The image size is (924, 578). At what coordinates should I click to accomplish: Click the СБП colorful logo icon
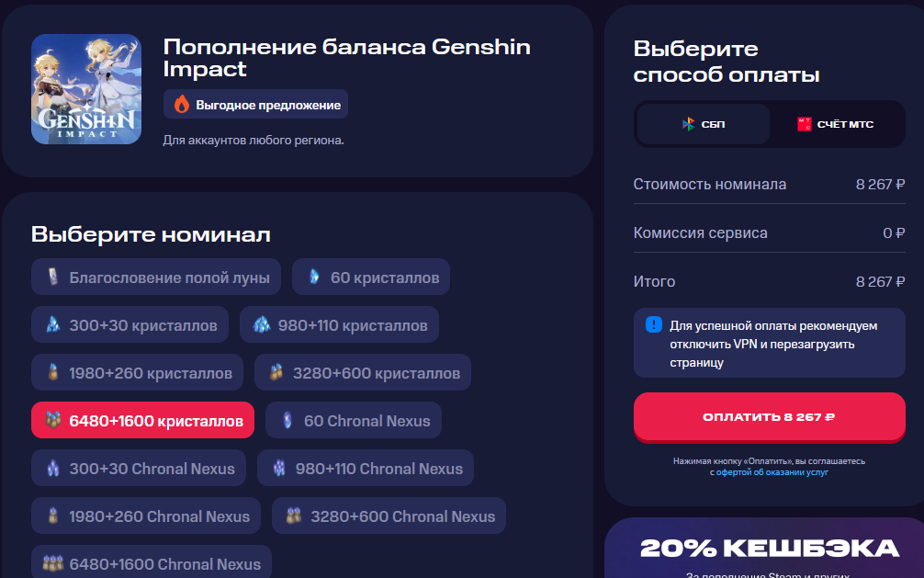click(688, 124)
